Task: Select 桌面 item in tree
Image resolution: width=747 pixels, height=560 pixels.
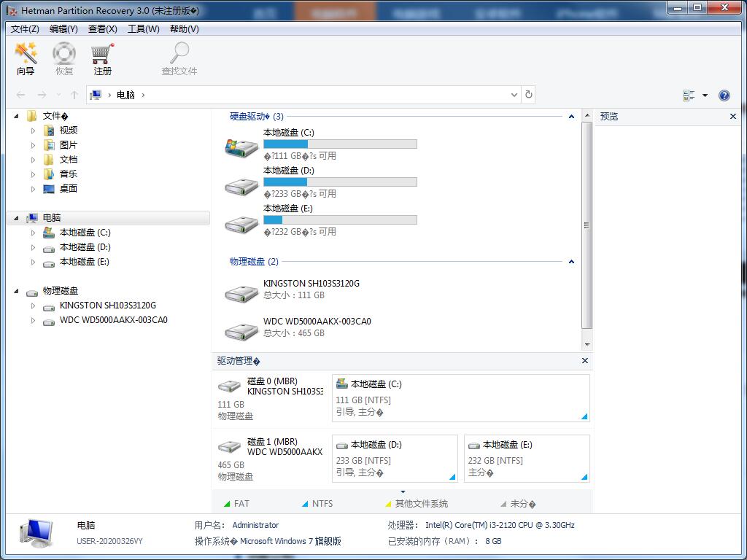Action: click(x=69, y=189)
